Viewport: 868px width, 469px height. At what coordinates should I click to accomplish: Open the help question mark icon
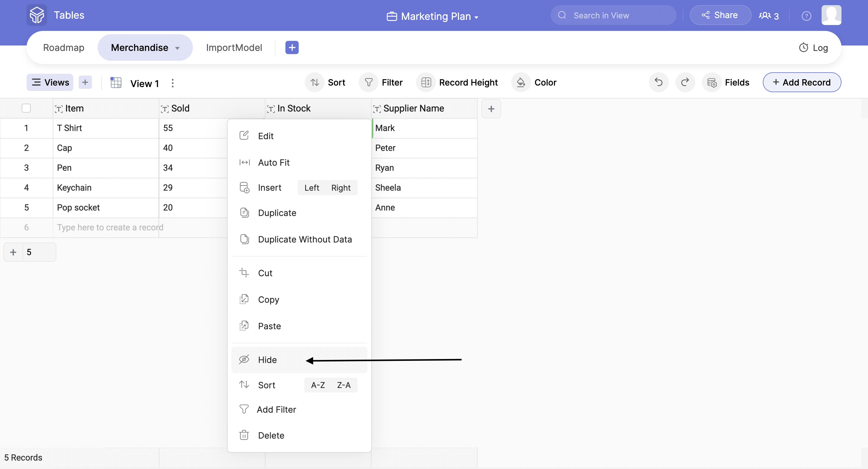[806, 16]
